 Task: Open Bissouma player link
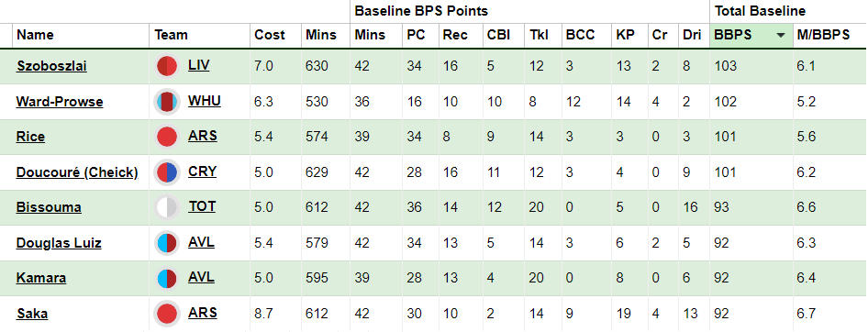tap(49, 207)
